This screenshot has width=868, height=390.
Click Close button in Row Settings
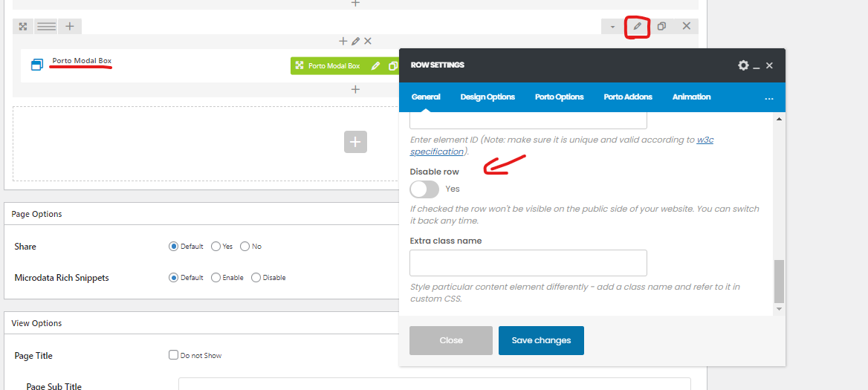point(450,340)
